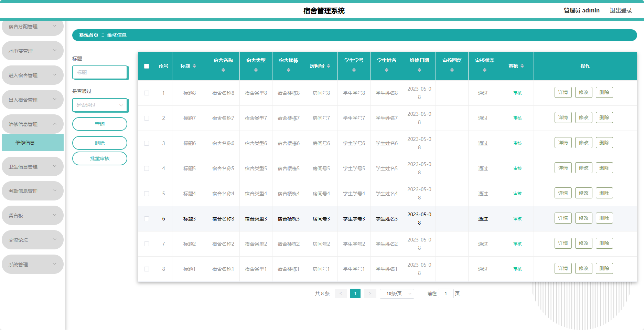Sort by 学生姓名 column sort arrows
The image size is (644, 330).
387,70
